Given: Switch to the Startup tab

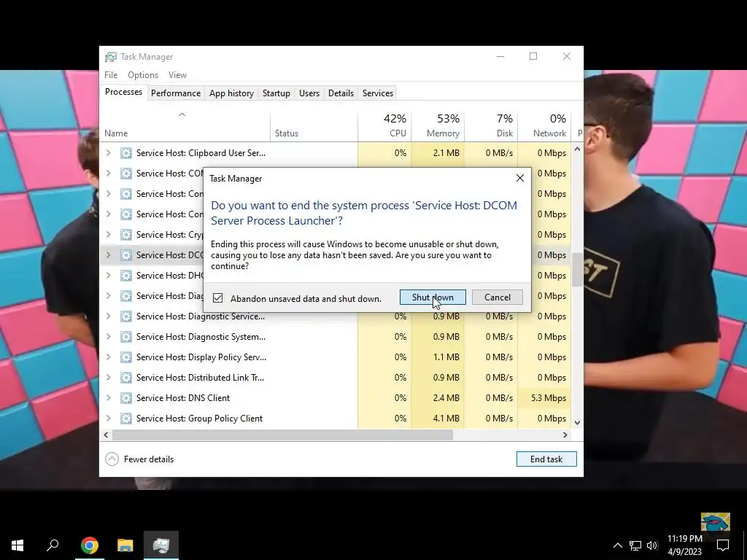Looking at the screenshot, I should (276, 93).
